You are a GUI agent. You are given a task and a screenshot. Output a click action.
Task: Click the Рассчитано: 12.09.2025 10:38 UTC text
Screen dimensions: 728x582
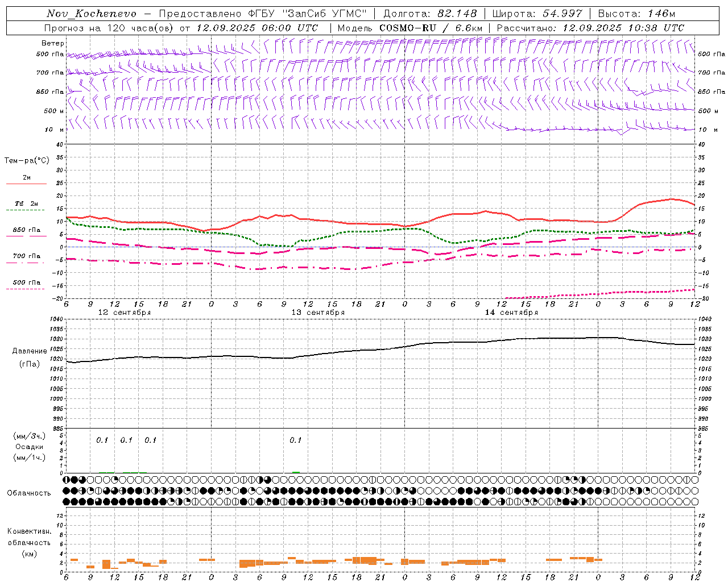coord(590,28)
